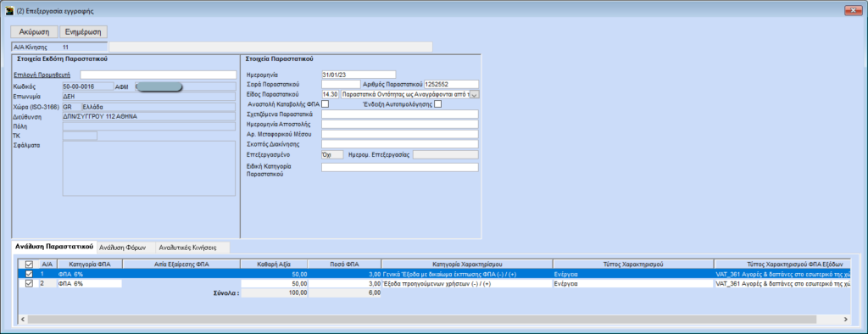Click row 2 Ποσό ΦΠΑ value 3,00

pos(344,283)
